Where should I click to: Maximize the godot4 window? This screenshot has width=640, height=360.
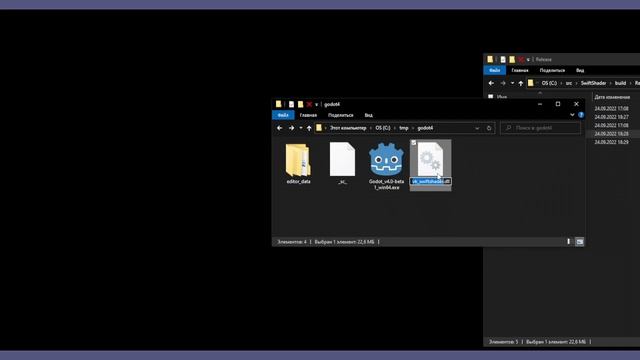[558, 104]
